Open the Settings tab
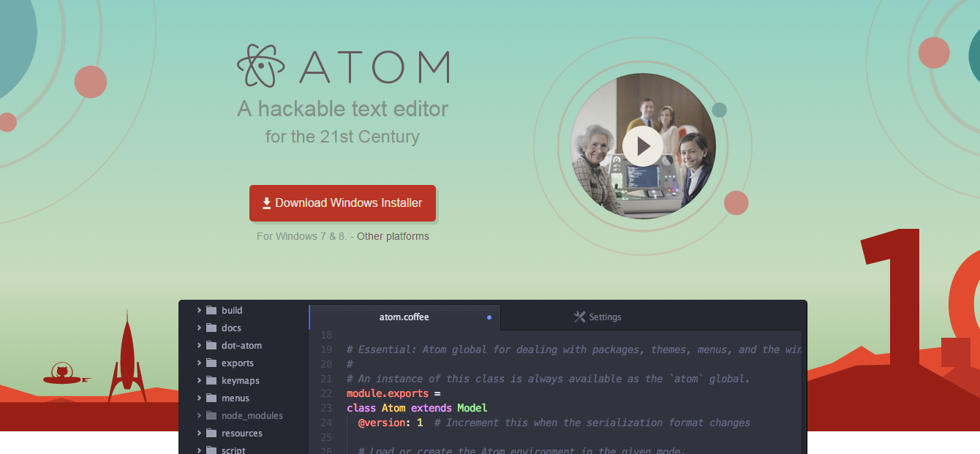 pyautogui.click(x=598, y=317)
